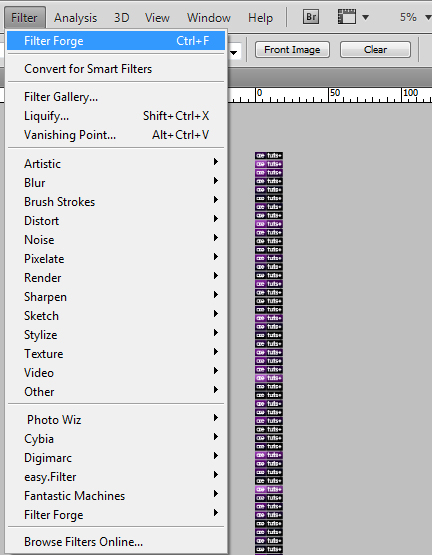
Task: Expand the Stylize submenu
Action: [116, 334]
